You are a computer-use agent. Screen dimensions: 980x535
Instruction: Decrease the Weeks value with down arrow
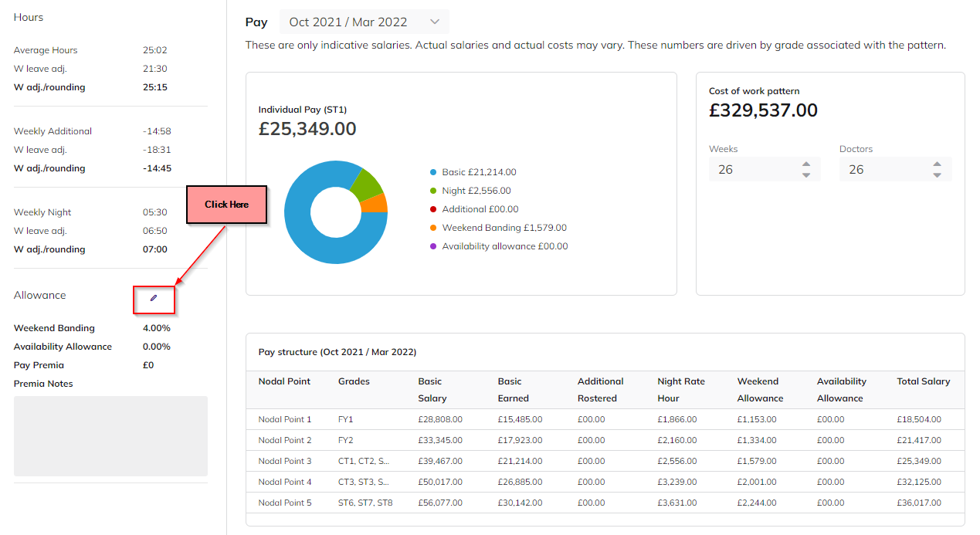806,175
